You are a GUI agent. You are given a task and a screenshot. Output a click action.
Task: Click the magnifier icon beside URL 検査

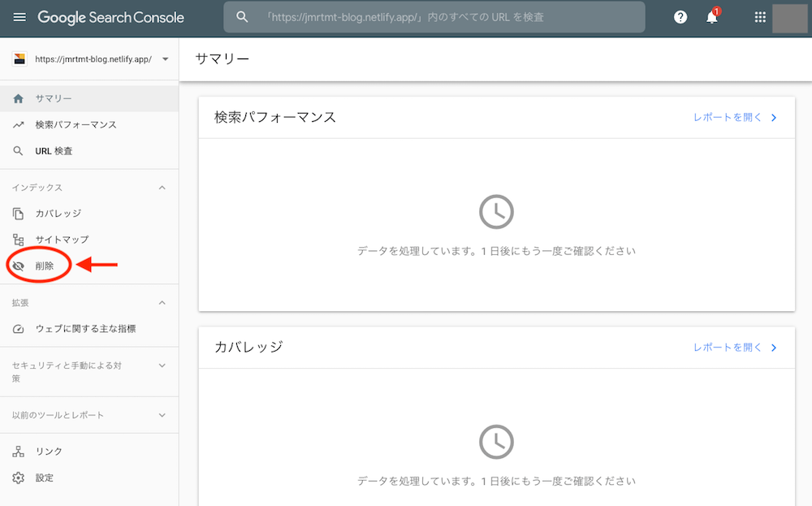point(18,151)
